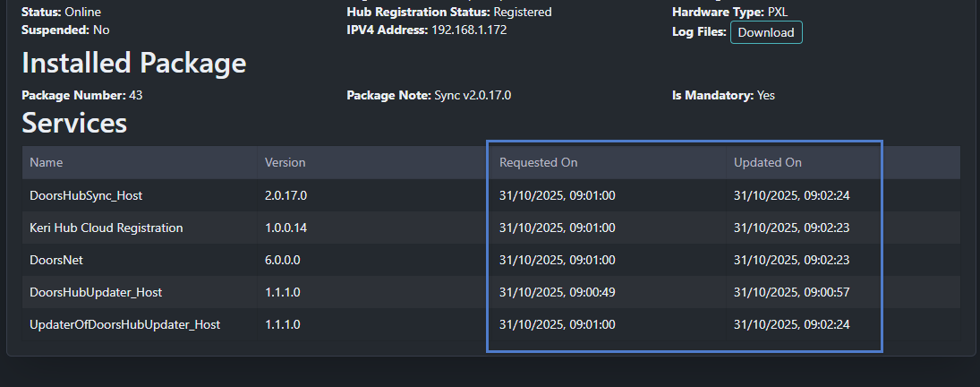Click the Package Note Sync v2.0.17.0 text
Image resolution: width=980 pixels, height=387 pixels.
pyautogui.click(x=472, y=95)
